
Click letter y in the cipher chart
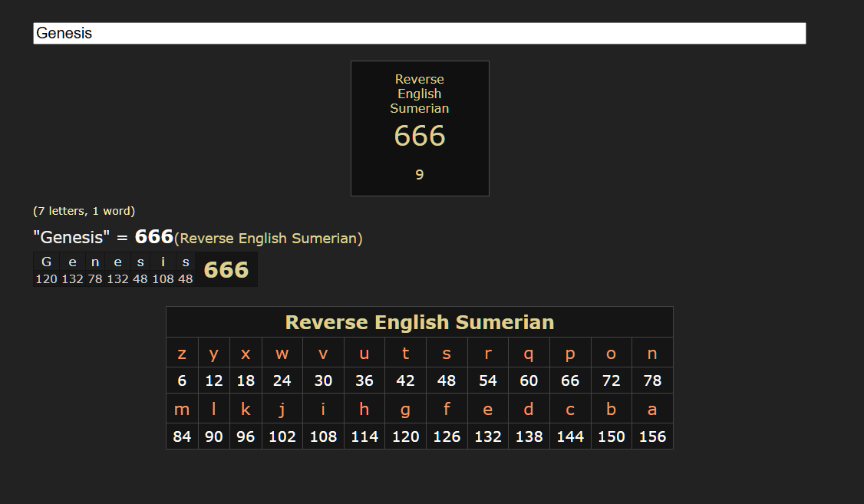214,353
